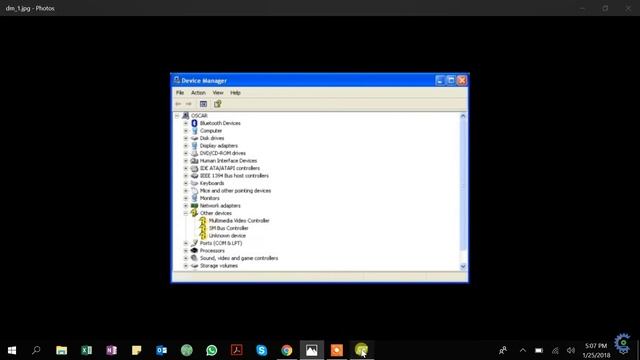This screenshot has width=640, height=360.
Task: Expand Human Interface Devices node
Action: (x=186, y=161)
